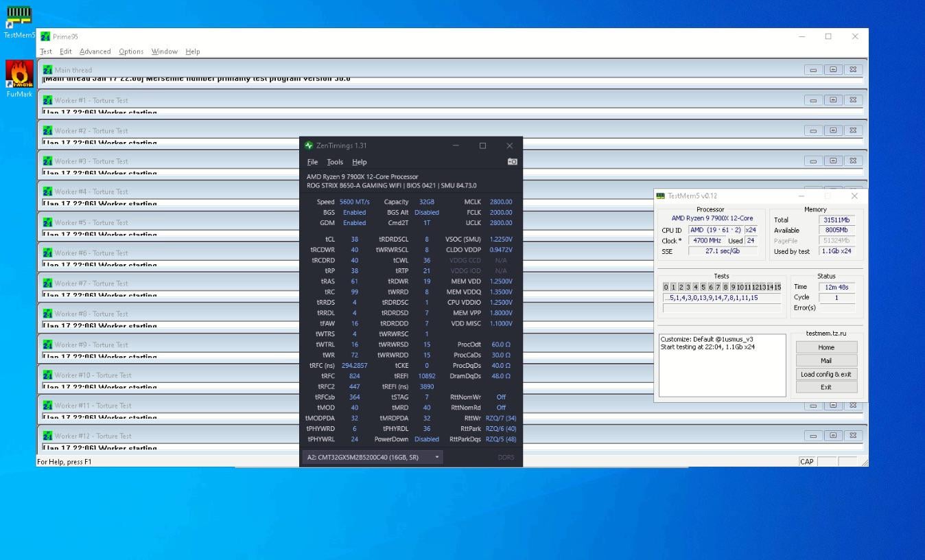Click the TestMem5 title bar icon
This screenshot has height=560, width=925.
pos(661,196)
